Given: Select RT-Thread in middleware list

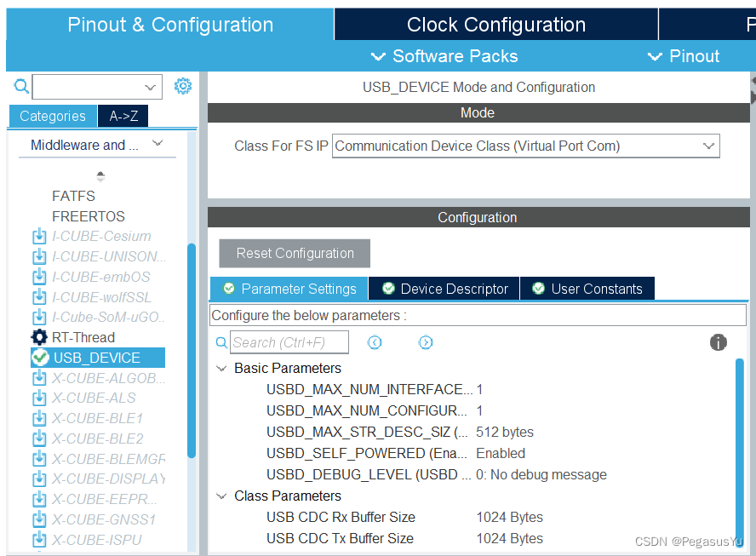Looking at the screenshot, I should click(83, 337).
